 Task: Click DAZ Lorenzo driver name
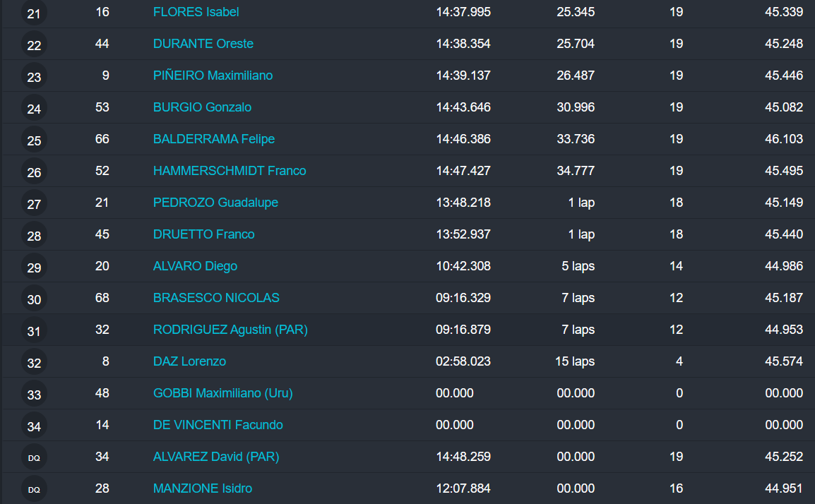[189, 361]
